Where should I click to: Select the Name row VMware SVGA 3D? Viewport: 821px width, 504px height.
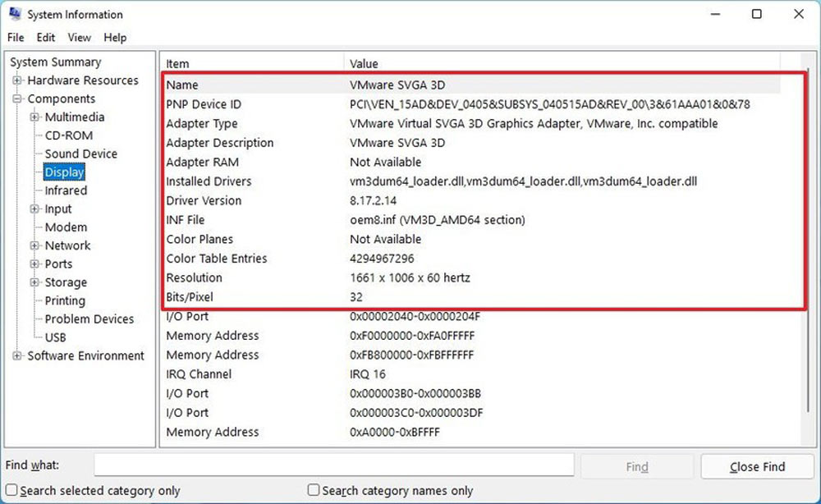[470, 85]
